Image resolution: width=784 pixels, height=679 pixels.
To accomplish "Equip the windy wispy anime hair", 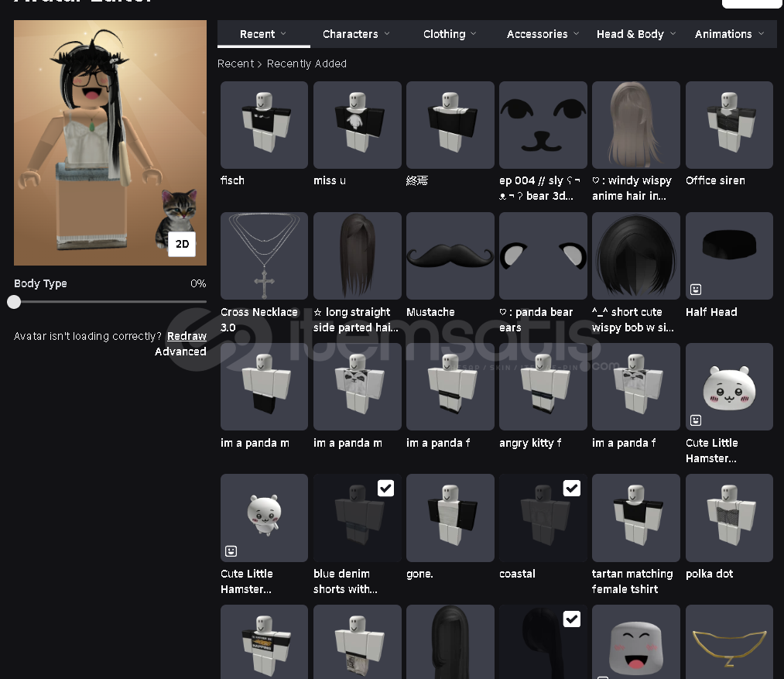I will [x=635, y=125].
